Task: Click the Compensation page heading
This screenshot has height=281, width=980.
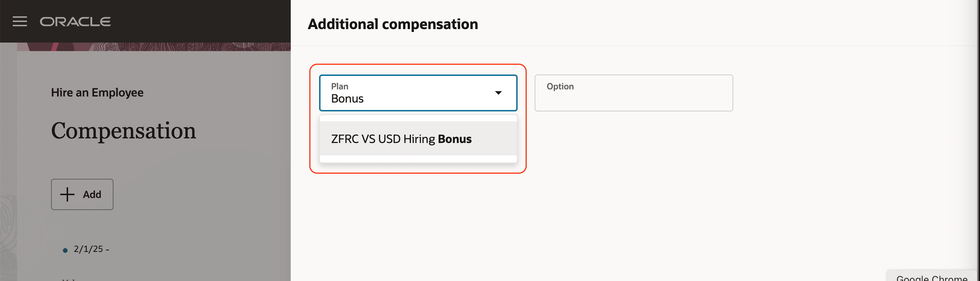Action: (x=124, y=131)
